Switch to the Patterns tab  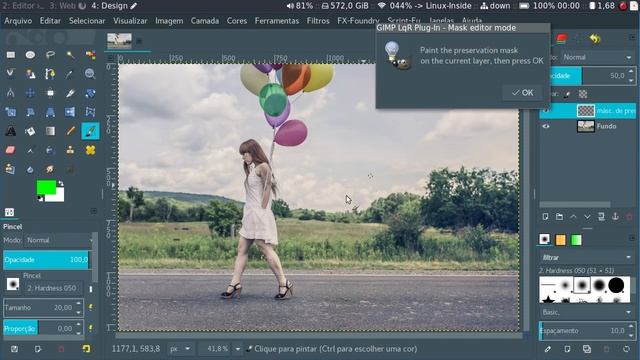tap(560, 240)
